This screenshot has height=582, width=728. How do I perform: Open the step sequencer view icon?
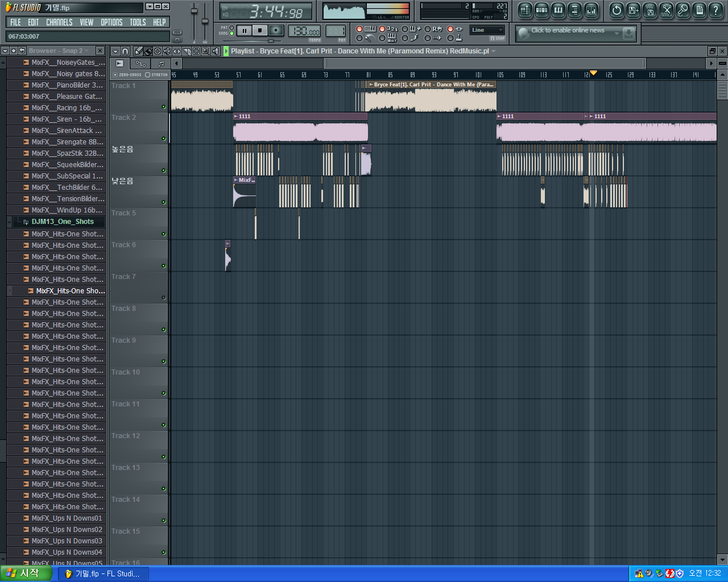pos(541,10)
